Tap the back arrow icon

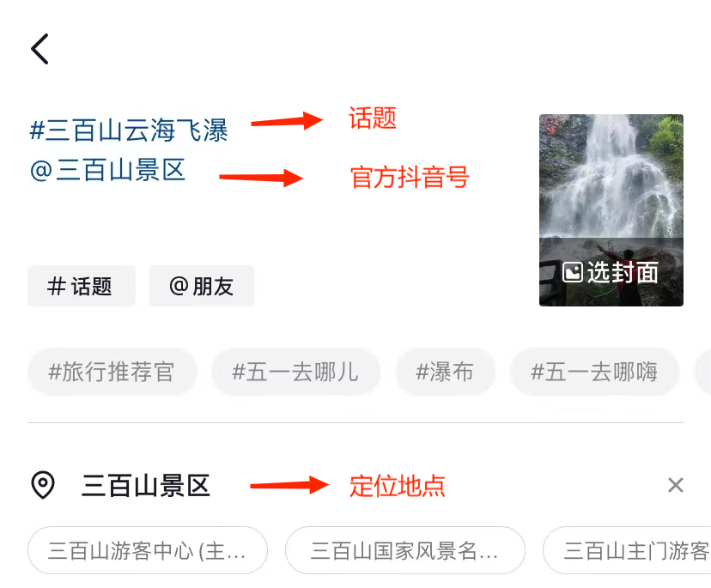[x=39, y=49]
